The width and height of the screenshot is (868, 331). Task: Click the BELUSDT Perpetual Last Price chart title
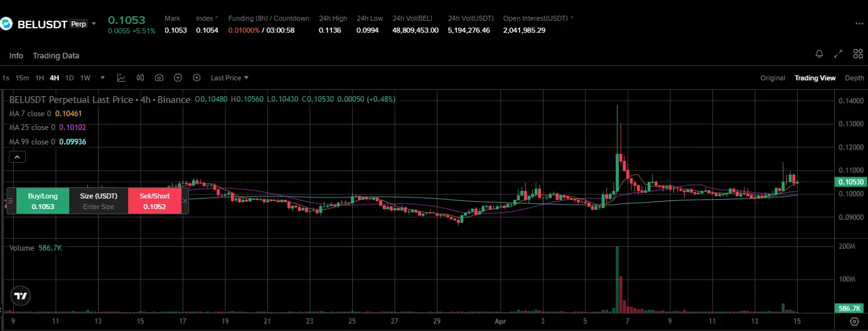point(100,99)
